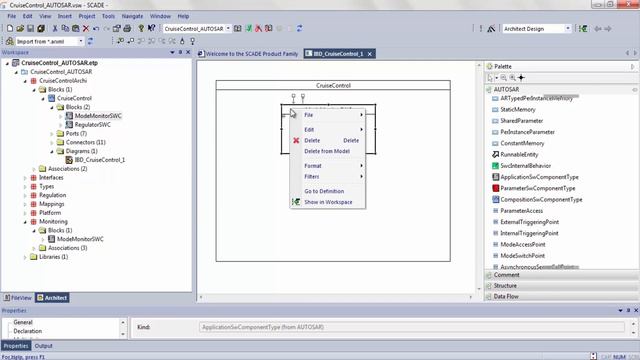Expand the Comment palette section
640x360 pixels.
click(x=561, y=275)
